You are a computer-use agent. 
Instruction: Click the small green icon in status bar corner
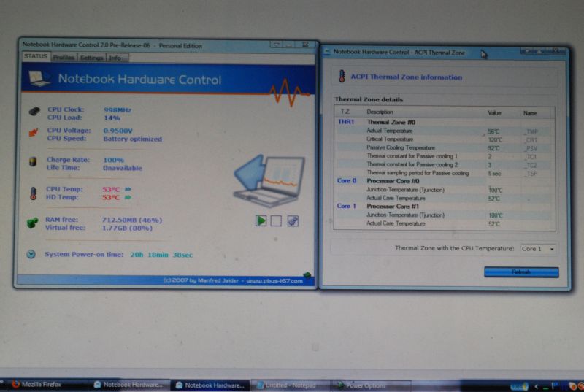[x=307, y=275]
